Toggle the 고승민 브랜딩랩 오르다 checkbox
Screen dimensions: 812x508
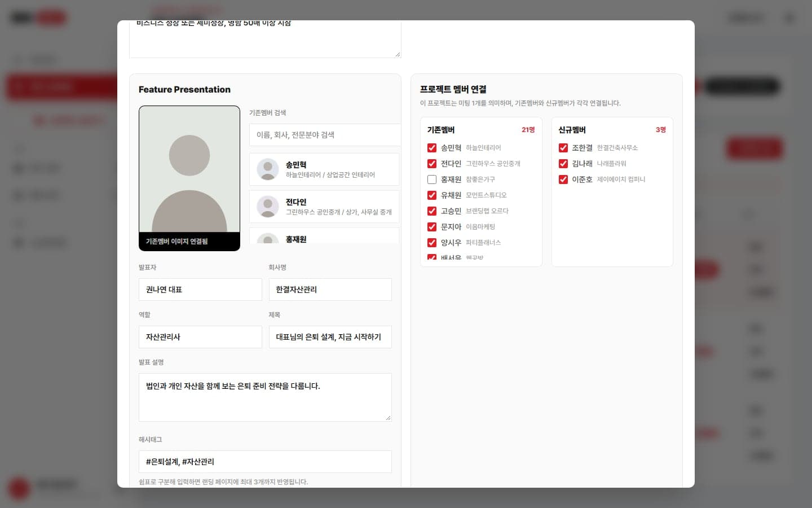pos(432,211)
